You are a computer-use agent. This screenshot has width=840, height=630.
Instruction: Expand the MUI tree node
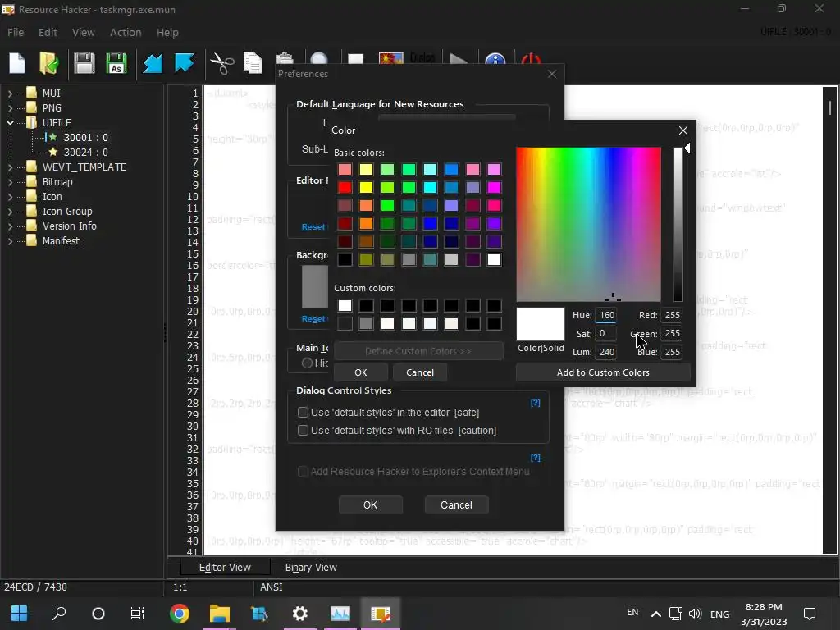(10, 94)
